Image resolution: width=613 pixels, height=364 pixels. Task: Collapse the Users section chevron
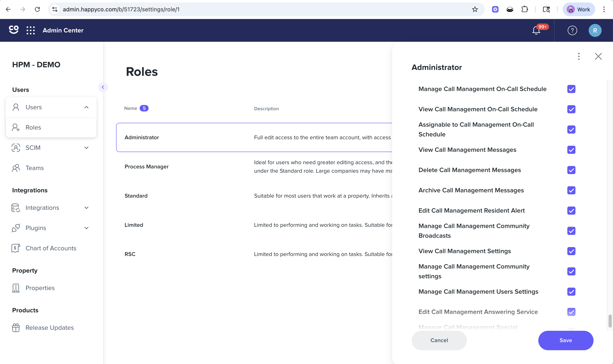pyautogui.click(x=86, y=107)
